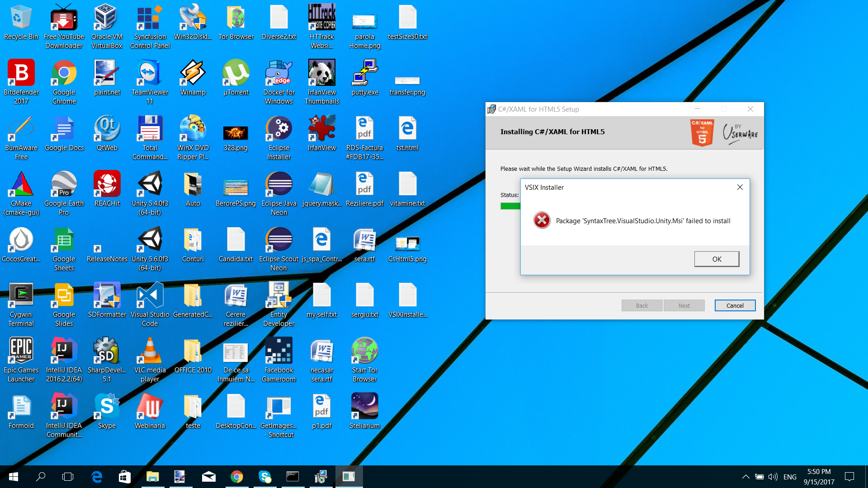Select the TeamViewer 11 icon
Image resolution: width=868 pixels, height=488 pixels.
pos(150,82)
